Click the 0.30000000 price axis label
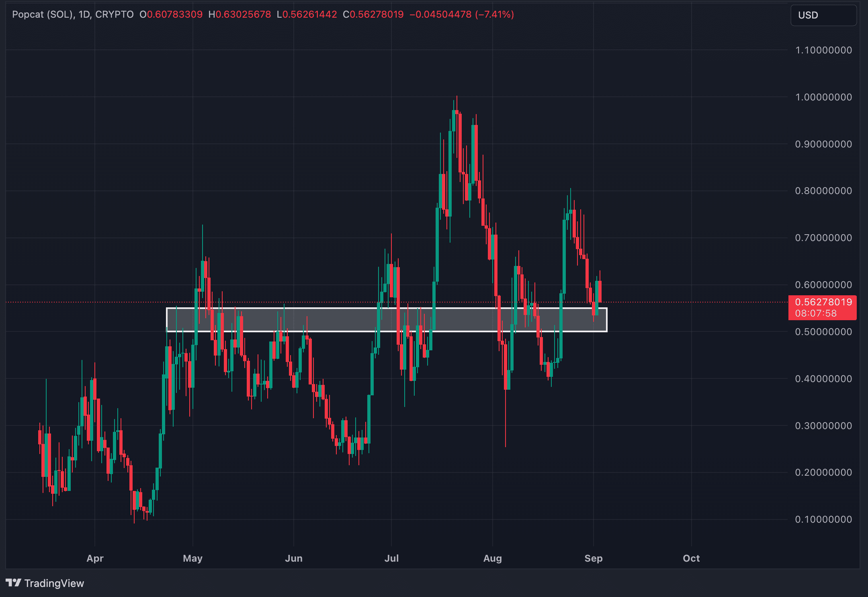868x597 pixels. [823, 426]
